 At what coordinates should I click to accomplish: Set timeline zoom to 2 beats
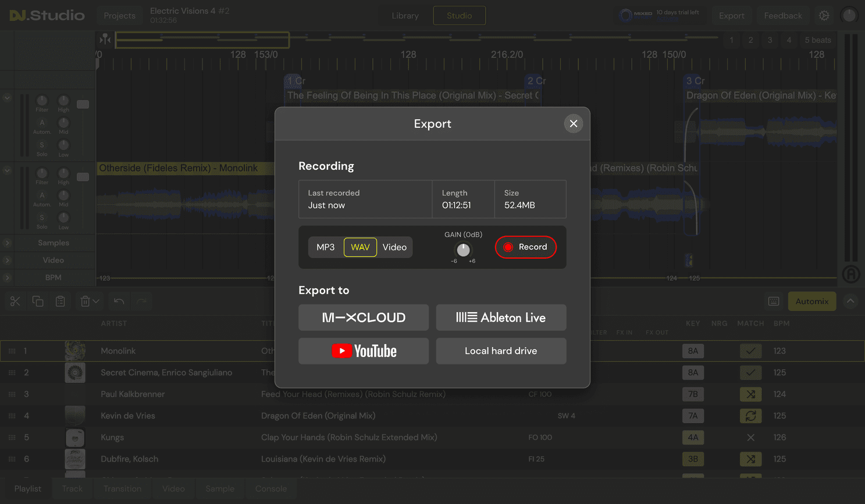[750, 40]
